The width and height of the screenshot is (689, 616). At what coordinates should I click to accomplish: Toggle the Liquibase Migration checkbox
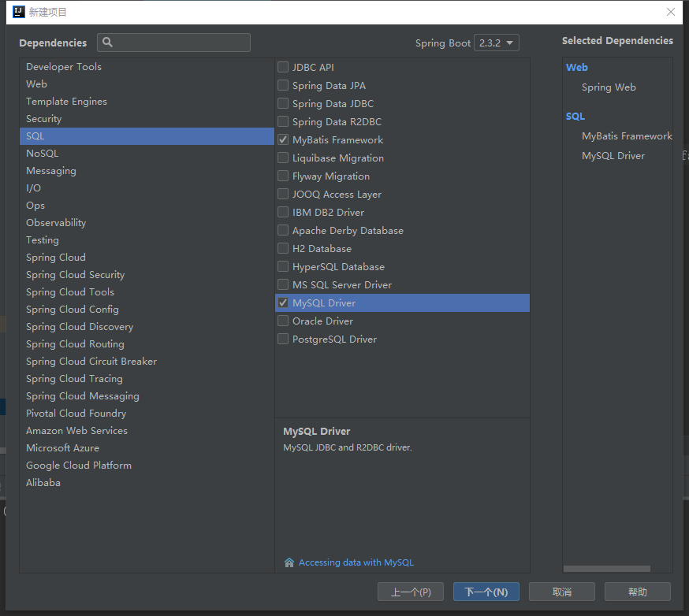point(283,158)
